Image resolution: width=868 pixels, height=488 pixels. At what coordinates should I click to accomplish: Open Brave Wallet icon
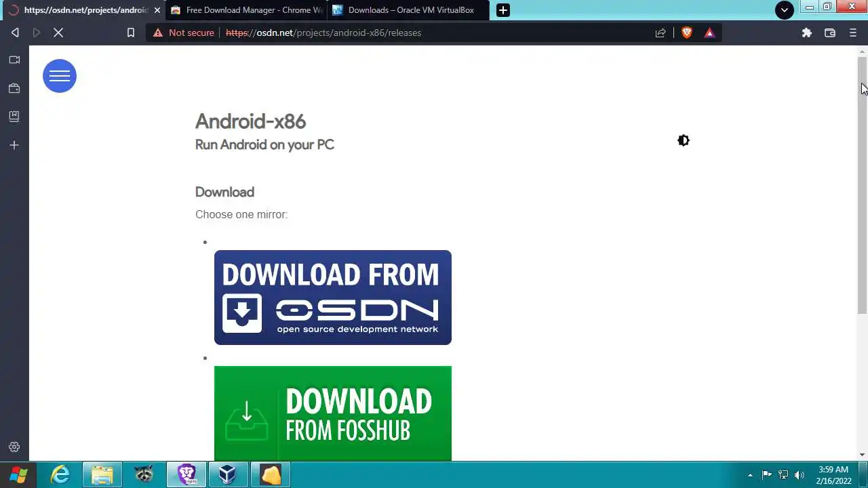tap(829, 33)
